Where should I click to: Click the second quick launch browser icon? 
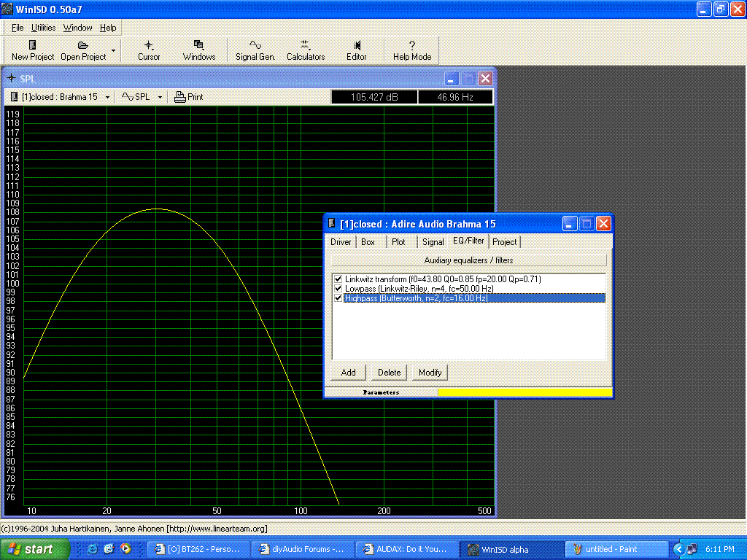tap(109, 549)
